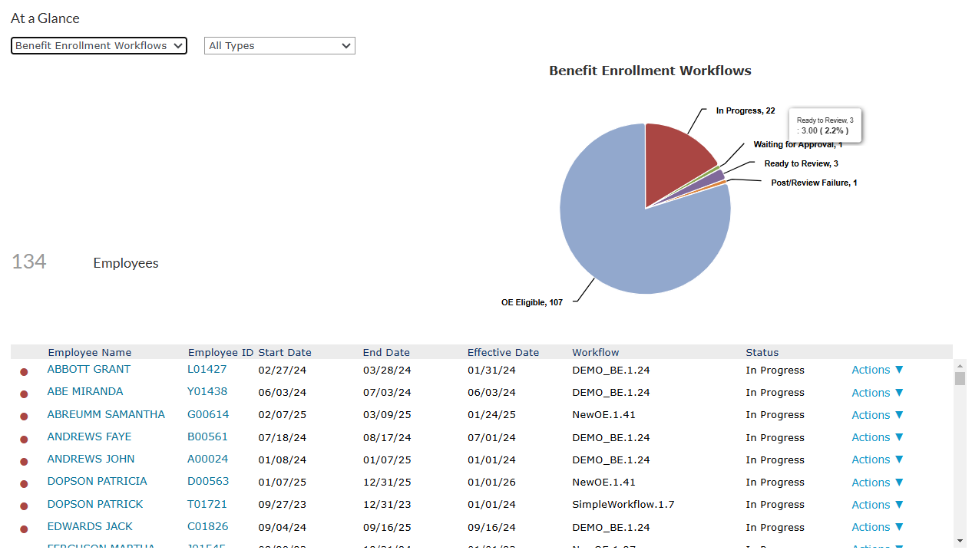Click the status dot beside EDWARDS JACK
Viewport: 972px width, 560px height.
click(x=24, y=529)
